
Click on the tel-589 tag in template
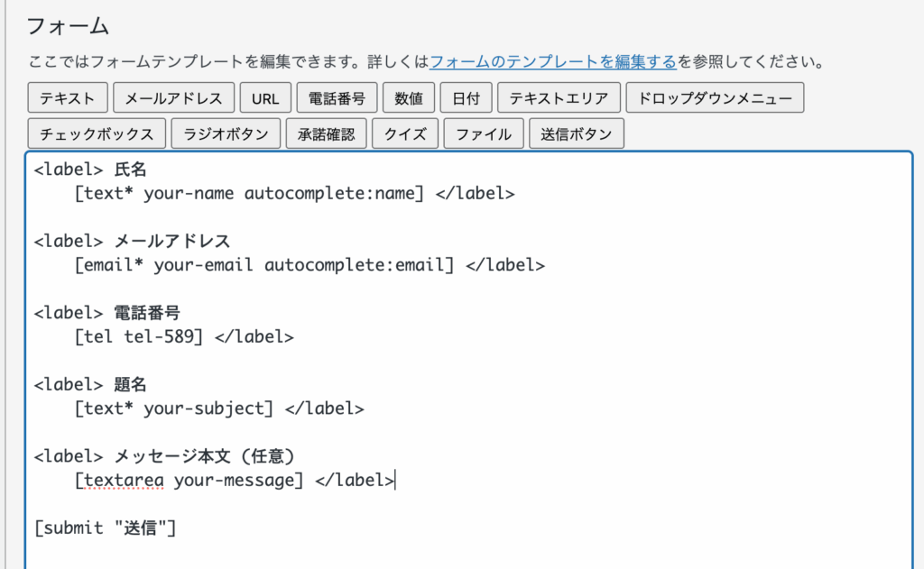click(x=163, y=336)
